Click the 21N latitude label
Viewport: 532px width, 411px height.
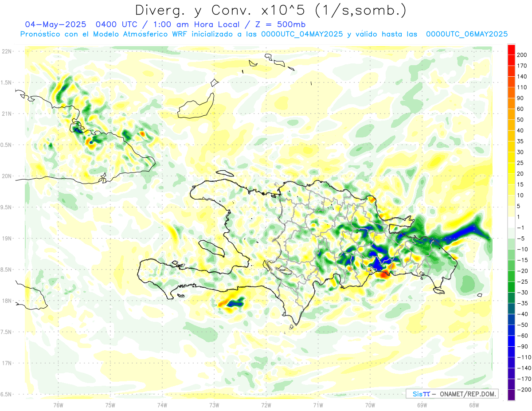[x=7, y=114]
